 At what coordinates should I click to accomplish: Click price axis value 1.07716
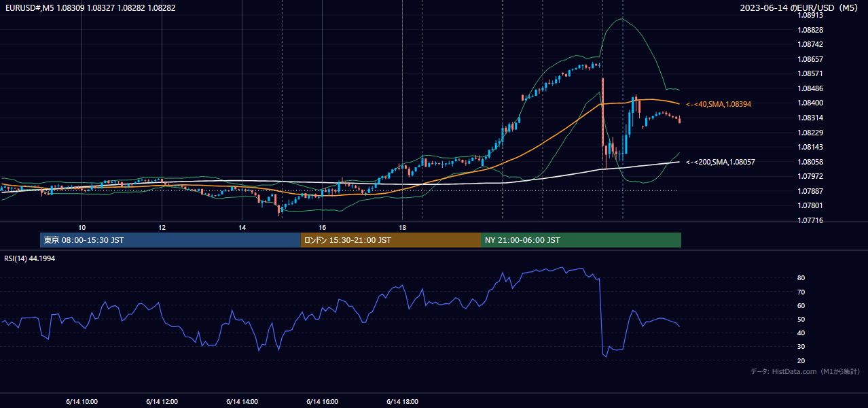point(811,220)
